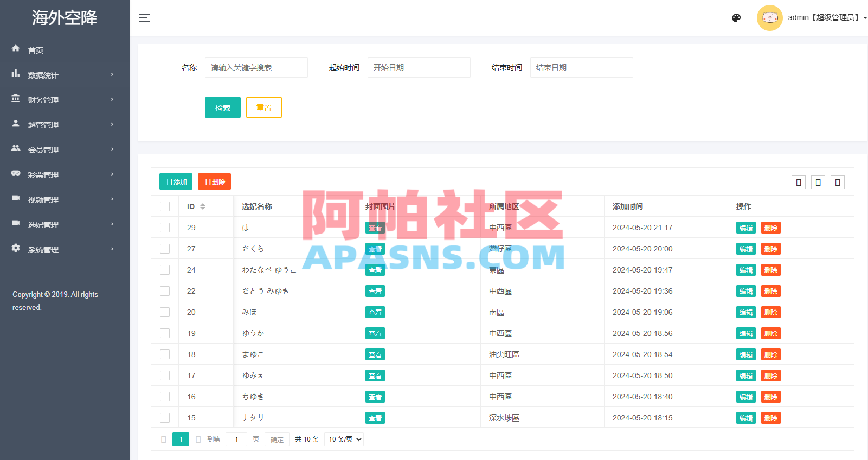Viewport: 868px width, 460px height.
Task: Open the 开始日期 start date field
Action: tap(419, 68)
